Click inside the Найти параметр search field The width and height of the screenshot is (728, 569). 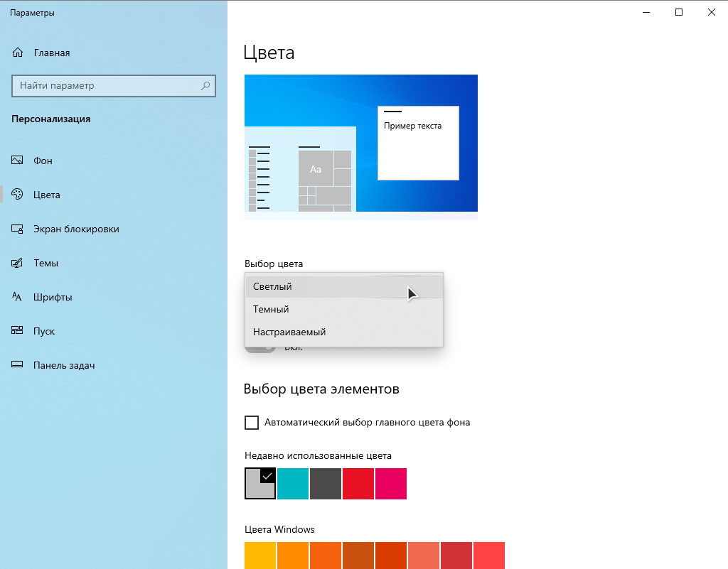click(x=107, y=86)
